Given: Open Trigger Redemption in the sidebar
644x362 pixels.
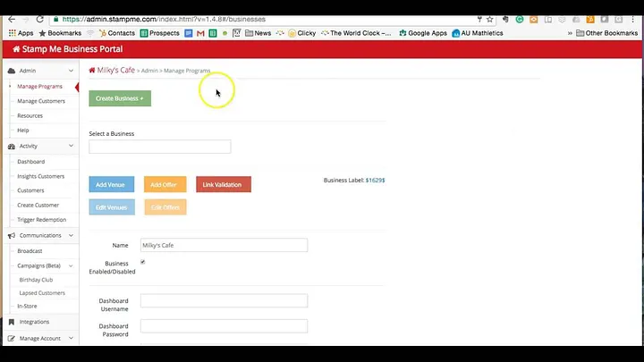Looking at the screenshot, I should 41,220.
